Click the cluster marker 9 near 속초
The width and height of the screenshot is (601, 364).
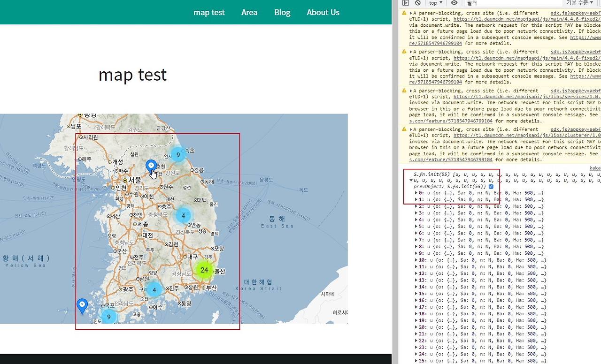[x=178, y=154]
